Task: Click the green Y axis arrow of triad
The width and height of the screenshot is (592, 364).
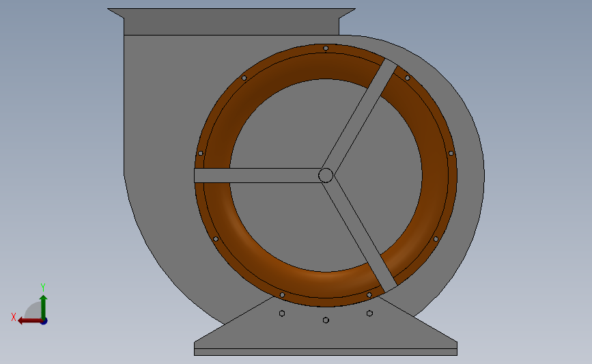Action: [43, 307]
